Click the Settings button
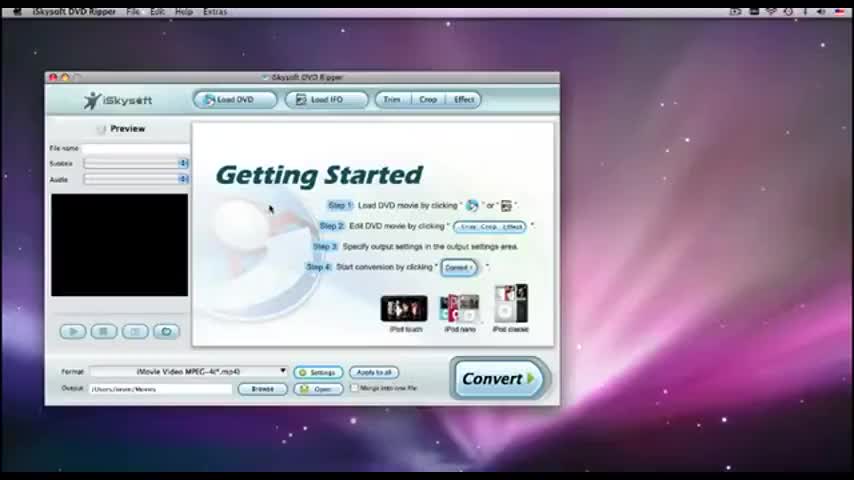 318,373
